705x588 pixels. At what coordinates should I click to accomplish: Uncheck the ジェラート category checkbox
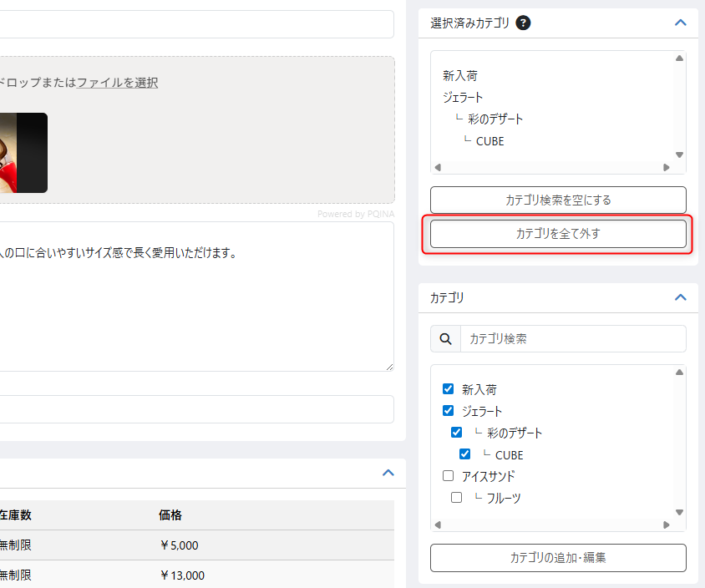449,411
